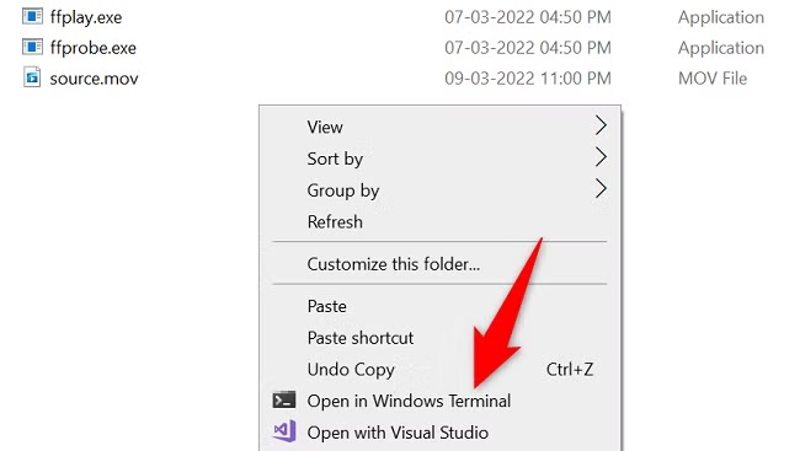Select Group by in context menu
The width and height of the screenshot is (800, 451).
coord(343,190)
